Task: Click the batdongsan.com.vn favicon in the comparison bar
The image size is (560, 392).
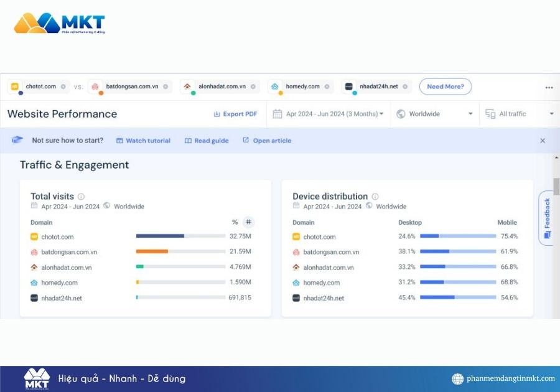Action: click(x=95, y=86)
